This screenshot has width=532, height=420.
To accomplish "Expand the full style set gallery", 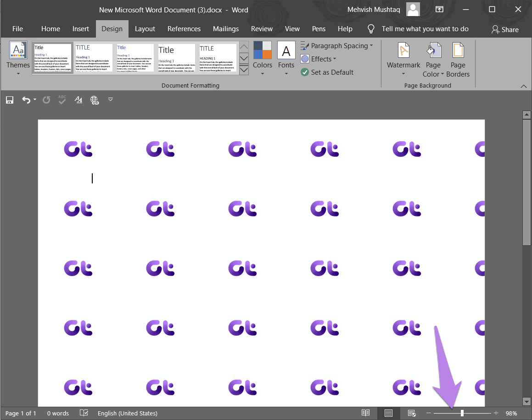I will point(244,70).
